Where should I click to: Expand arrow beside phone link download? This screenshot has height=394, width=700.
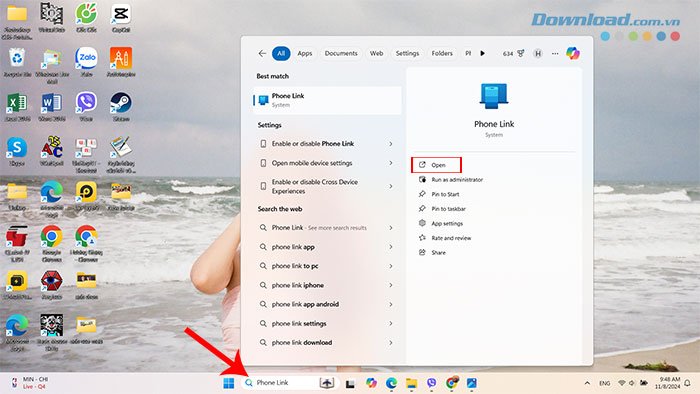coord(391,343)
